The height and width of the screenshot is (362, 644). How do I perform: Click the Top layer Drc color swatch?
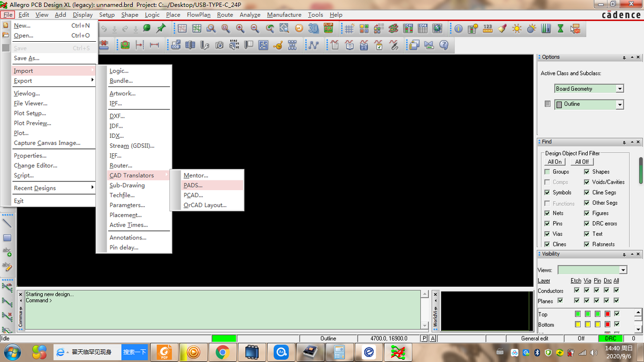pyautogui.click(x=607, y=314)
